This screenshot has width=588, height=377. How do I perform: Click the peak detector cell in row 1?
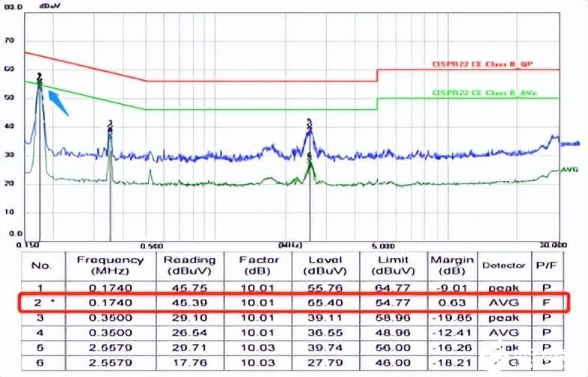pos(503,287)
